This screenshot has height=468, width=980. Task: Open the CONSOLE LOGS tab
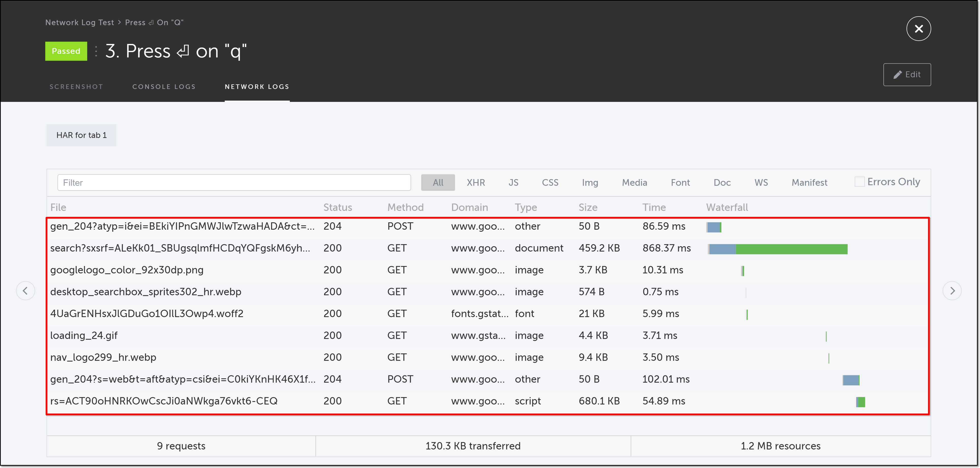(x=163, y=87)
